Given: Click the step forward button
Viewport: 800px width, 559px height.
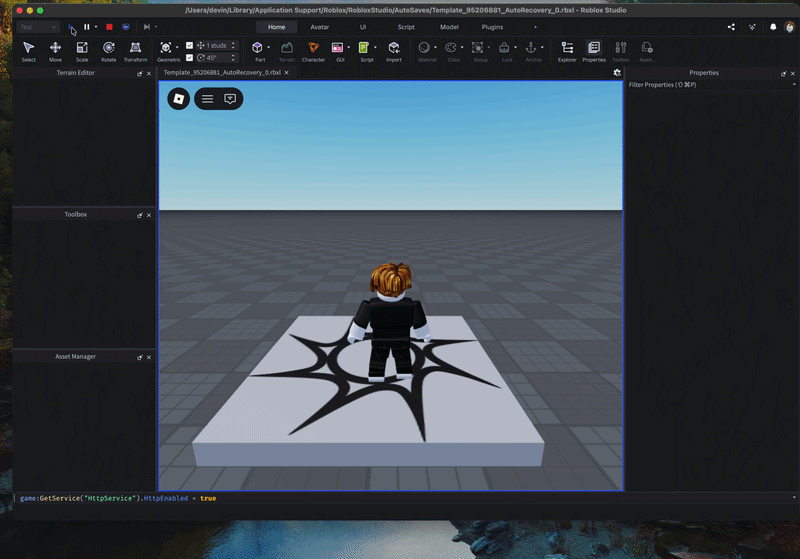Looking at the screenshot, I should click(x=146, y=27).
